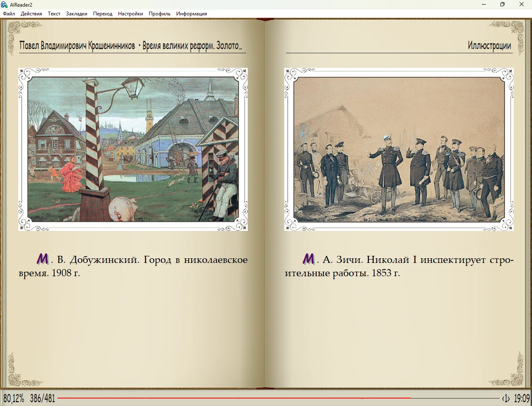
Task: Open the Настройки menu
Action: [131, 14]
